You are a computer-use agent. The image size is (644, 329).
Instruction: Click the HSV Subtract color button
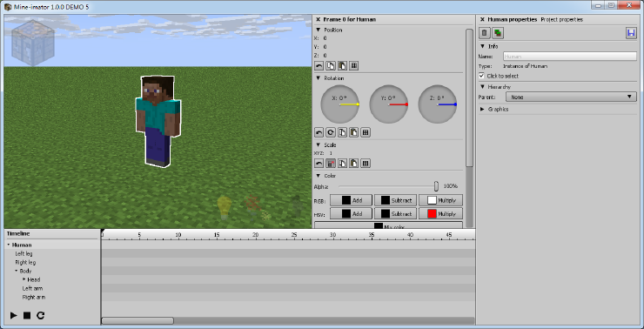pos(395,213)
